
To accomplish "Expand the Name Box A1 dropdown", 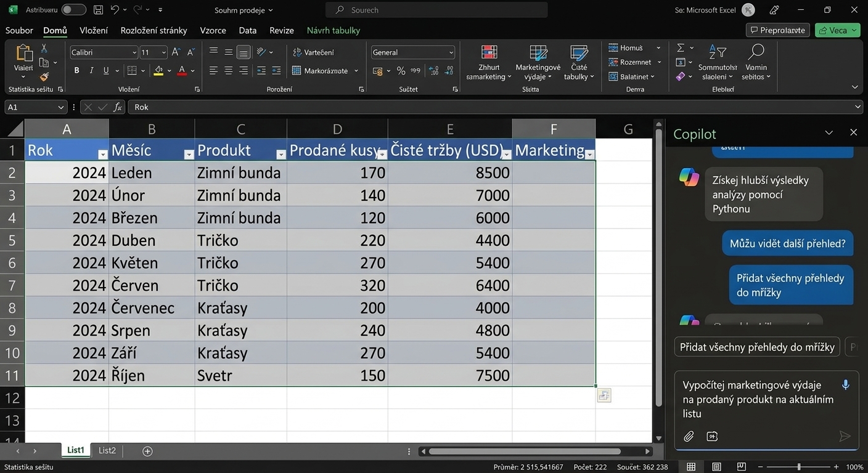I will 60,107.
